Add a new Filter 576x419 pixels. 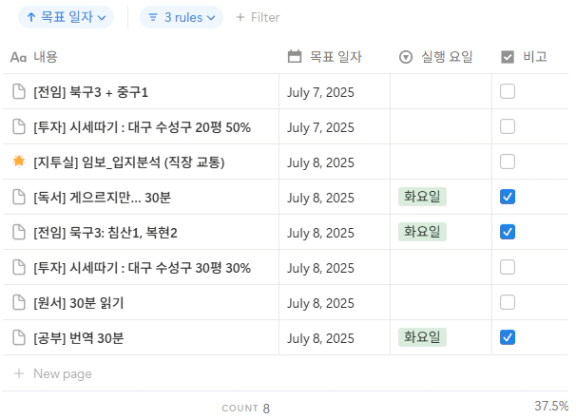click(258, 17)
